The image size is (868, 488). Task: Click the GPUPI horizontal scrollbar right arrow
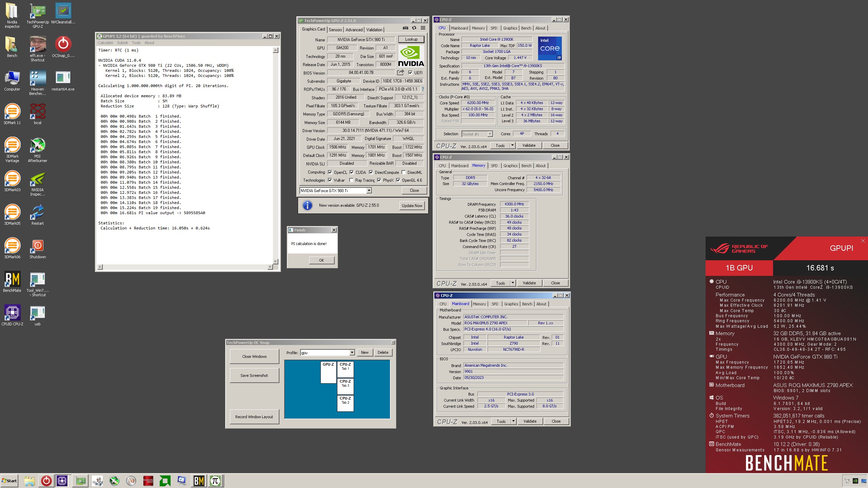click(270, 267)
